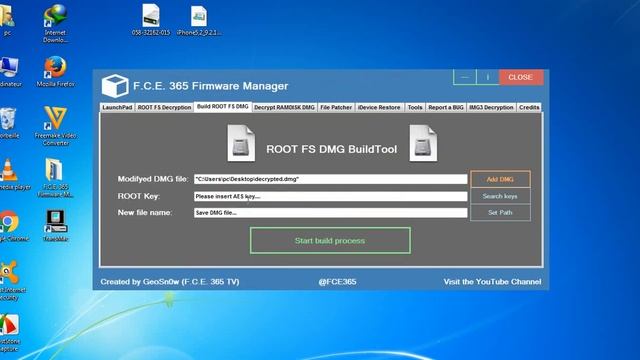This screenshot has width=640, height=360.
Task: Click the red CLOSE button
Action: tap(521, 77)
